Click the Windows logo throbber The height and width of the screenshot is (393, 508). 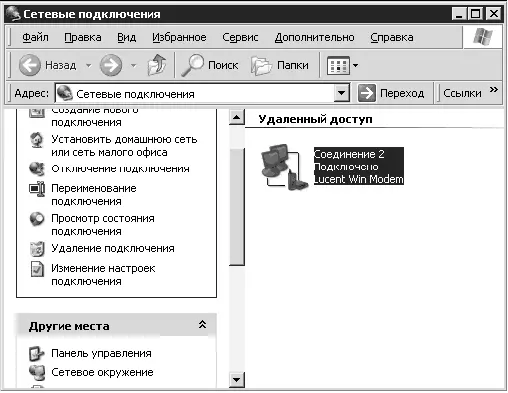tap(483, 37)
